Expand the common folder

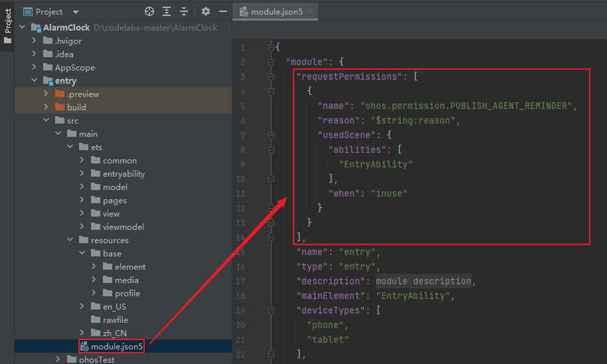click(82, 160)
